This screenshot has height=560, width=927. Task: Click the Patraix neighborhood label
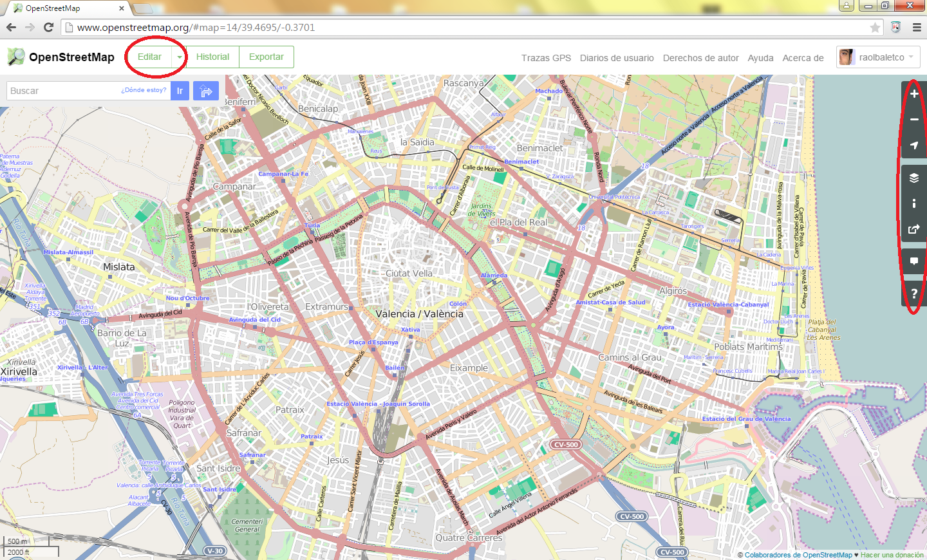point(290,410)
